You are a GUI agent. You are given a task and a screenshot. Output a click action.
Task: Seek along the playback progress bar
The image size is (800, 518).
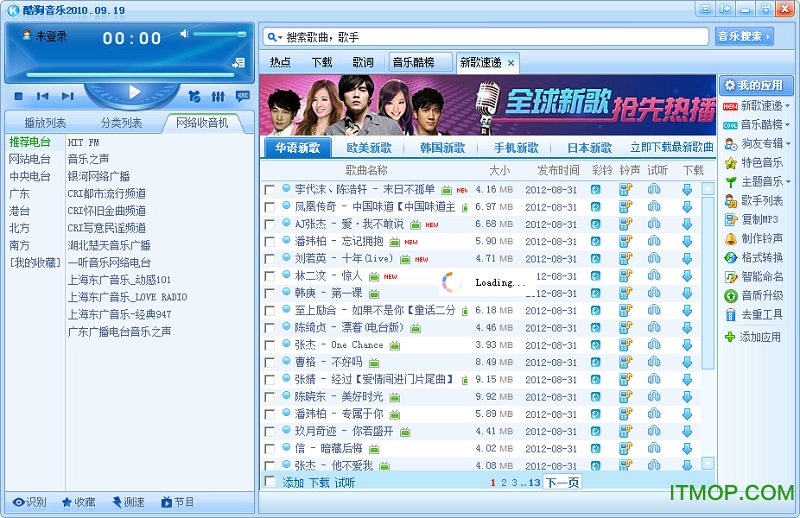(x=130, y=75)
